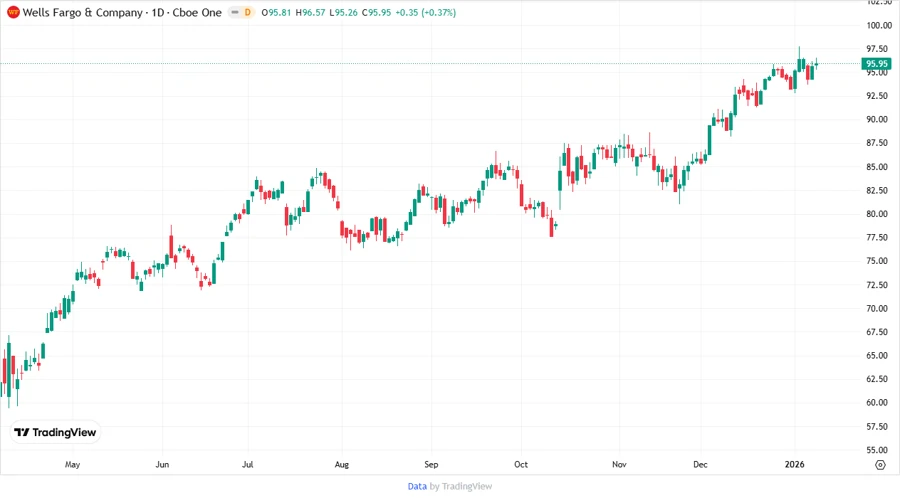This screenshot has height=498, width=900.
Task: Click the 60.00 price axis label
Action: (877, 403)
